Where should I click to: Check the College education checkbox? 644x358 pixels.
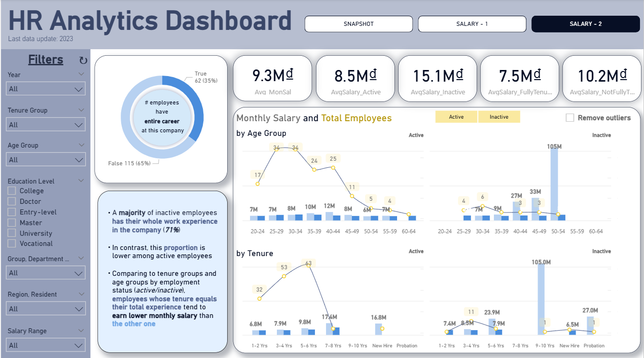click(12, 191)
